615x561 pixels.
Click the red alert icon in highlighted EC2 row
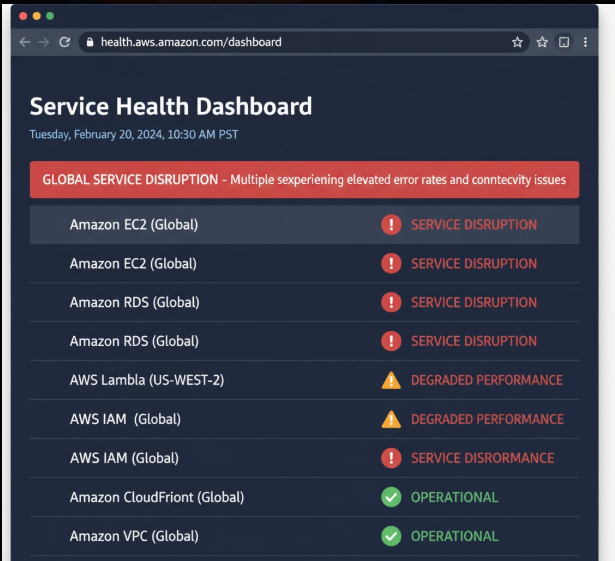click(x=391, y=225)
